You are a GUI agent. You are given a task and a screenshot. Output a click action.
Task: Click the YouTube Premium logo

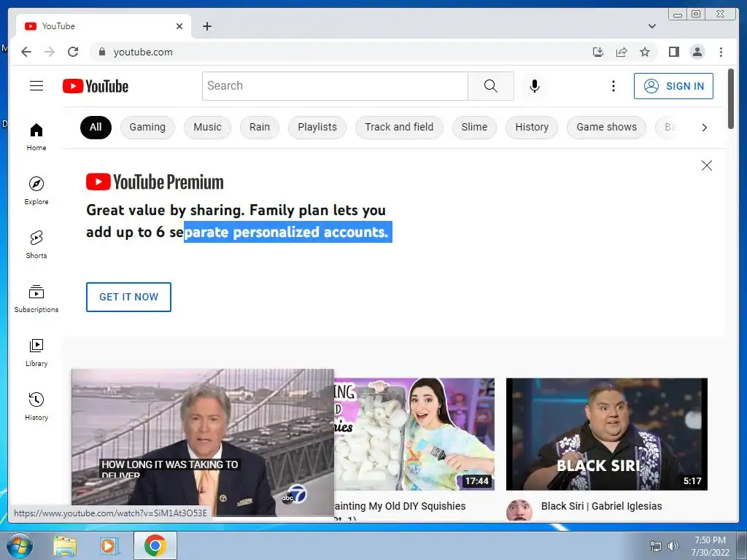pyautogui.click(x=155, y=182)
